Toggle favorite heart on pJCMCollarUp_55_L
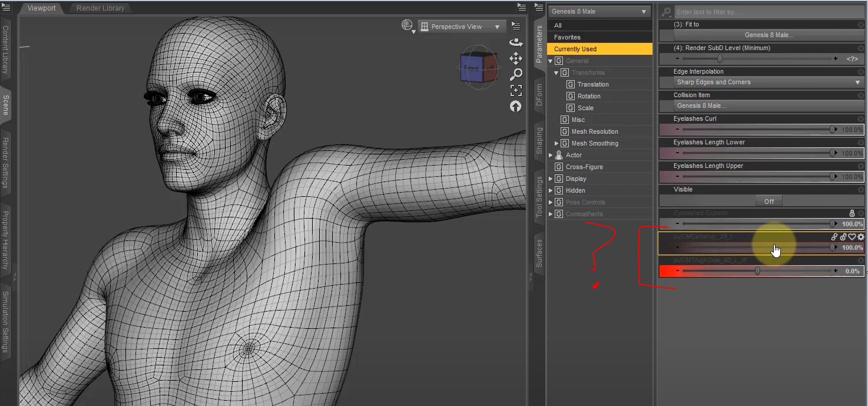The height and width of the screenshot is (406, 868). point(852,237)
